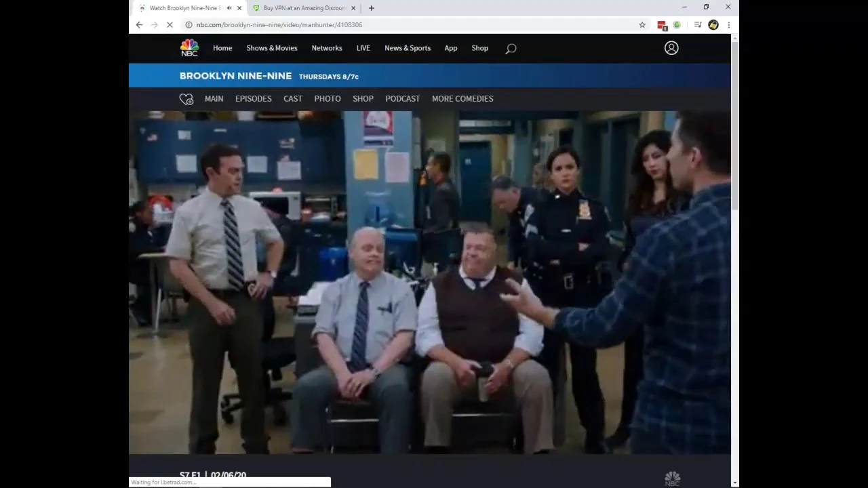Click the NBC peacock logo
Image resolution: width=868 pixels, height=488 pixels.
tap(189, 48)
